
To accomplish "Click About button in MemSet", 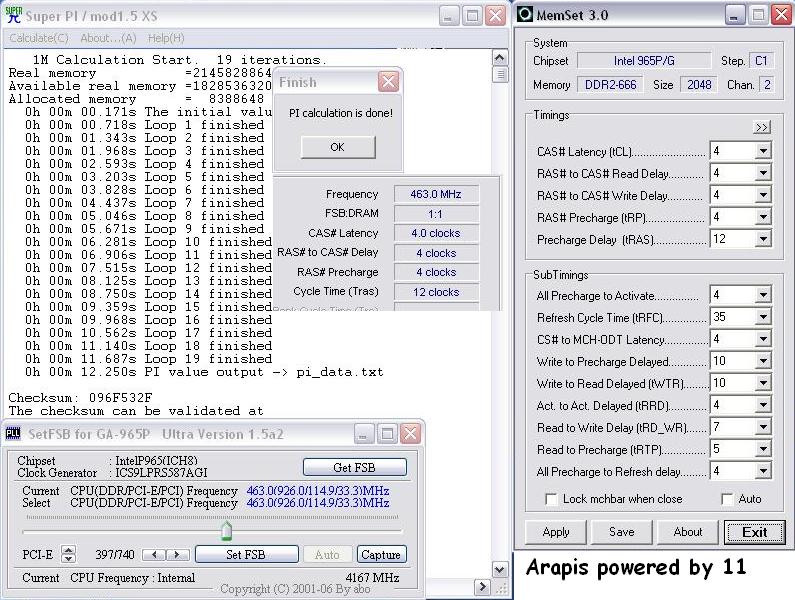I will pyautogui.click(x=688, y=532).
